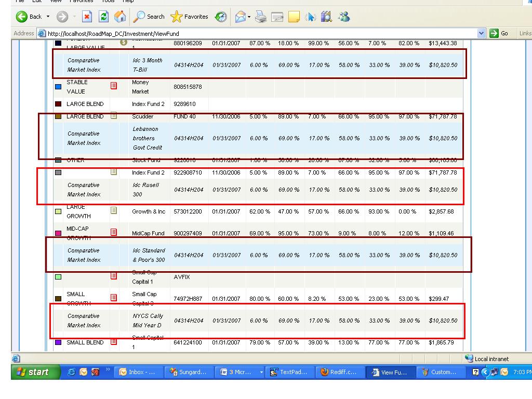Switch to the TextPad taskbar item
Viewport: 532px width, 399px height.
(289, 372)
